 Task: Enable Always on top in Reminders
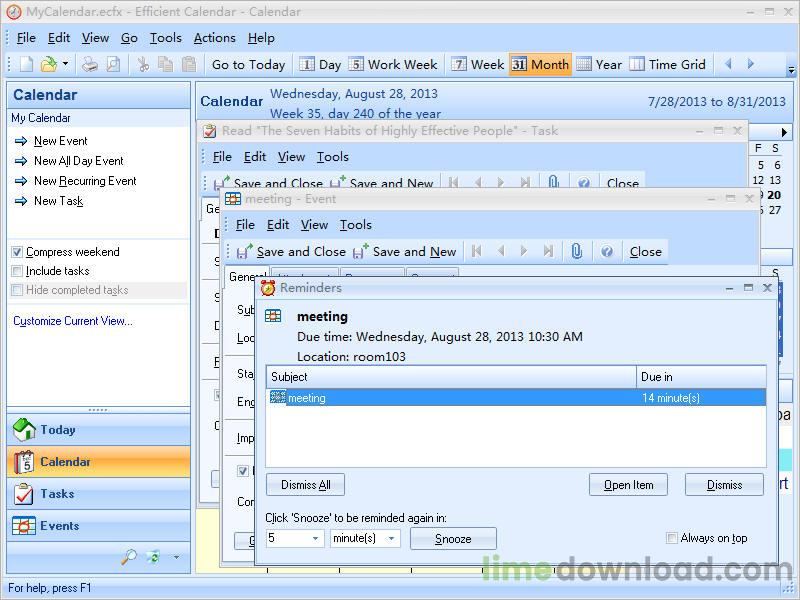tap(672, 537)
